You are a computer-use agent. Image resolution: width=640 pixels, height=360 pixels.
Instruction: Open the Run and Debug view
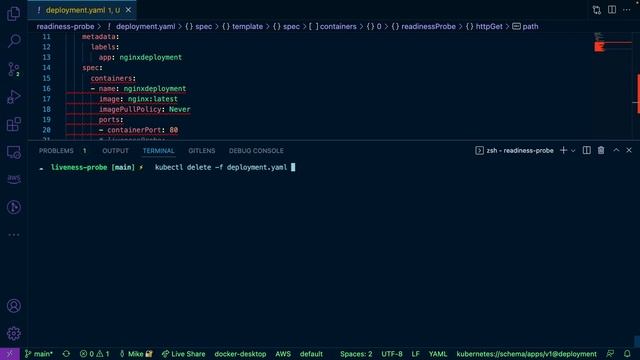13,97
